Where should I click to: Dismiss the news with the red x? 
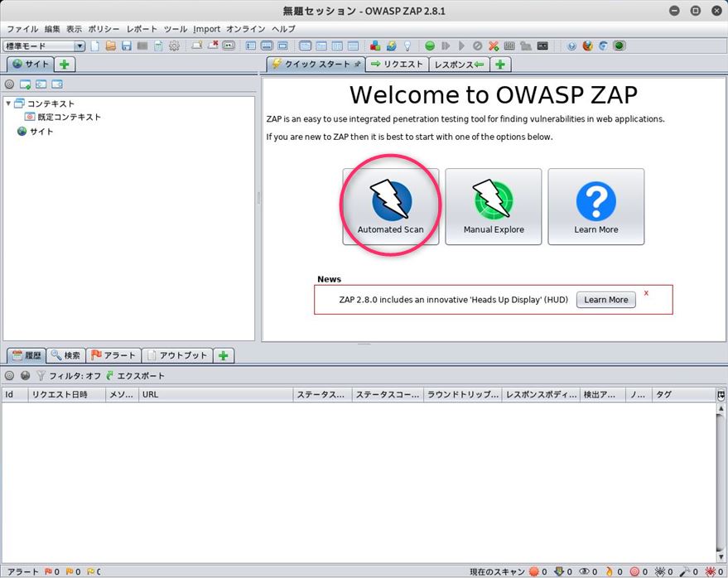(646, 293)
